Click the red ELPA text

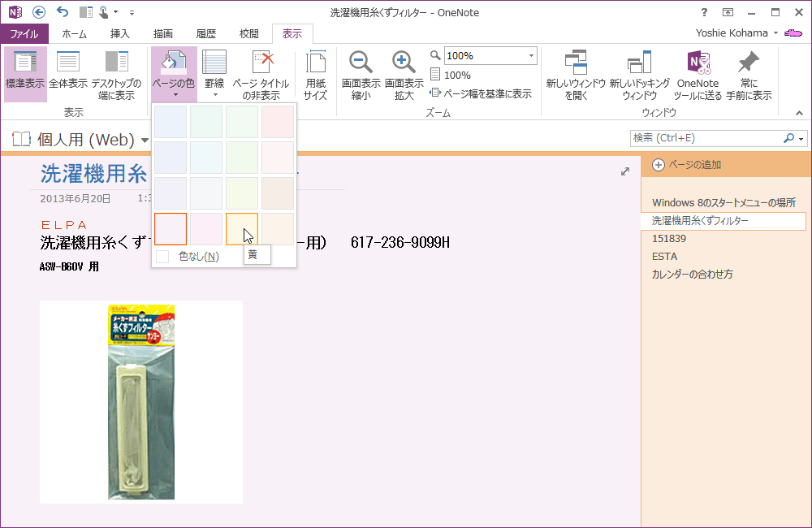(64, 225)
